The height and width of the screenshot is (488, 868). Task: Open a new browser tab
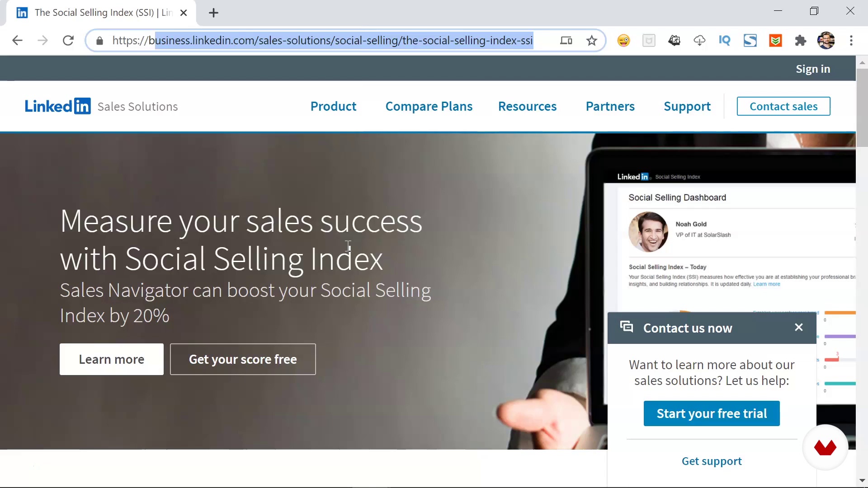tap(214, 13)
